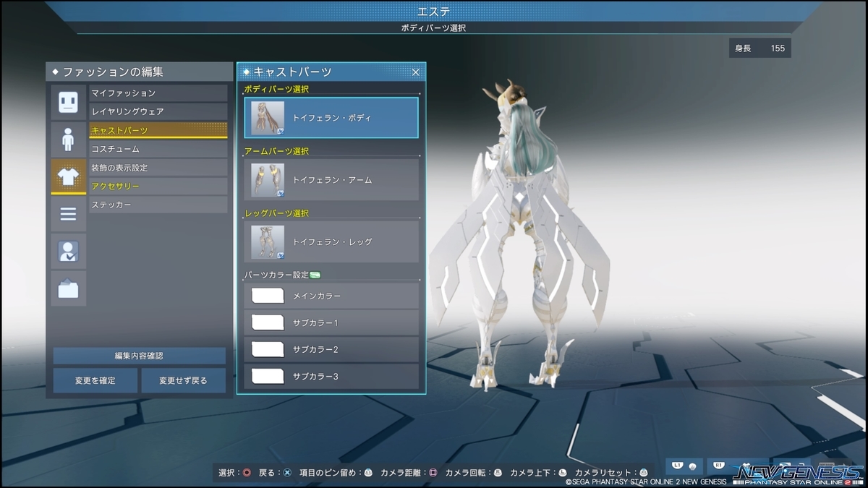The height and width of the screenshot is (488, 868).
Task: Click the stick icon beside カメラ上下 hint
Action: click(563, 473)
